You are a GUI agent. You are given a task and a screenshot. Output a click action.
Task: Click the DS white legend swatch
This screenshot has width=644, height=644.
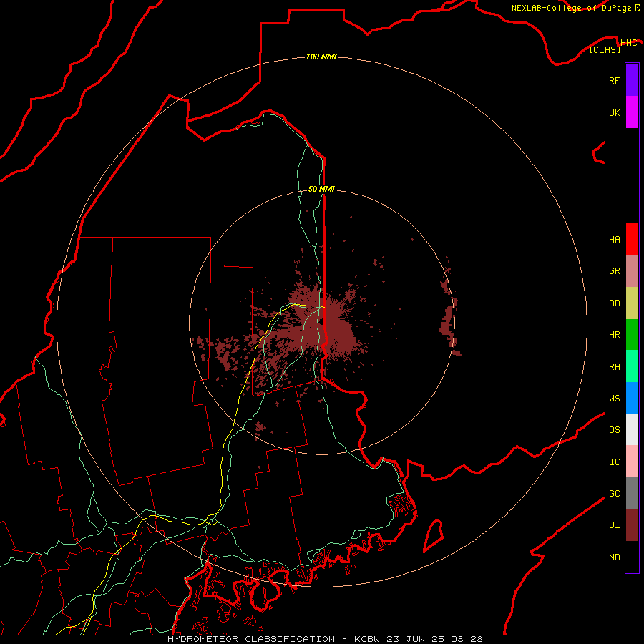[632, 429]
